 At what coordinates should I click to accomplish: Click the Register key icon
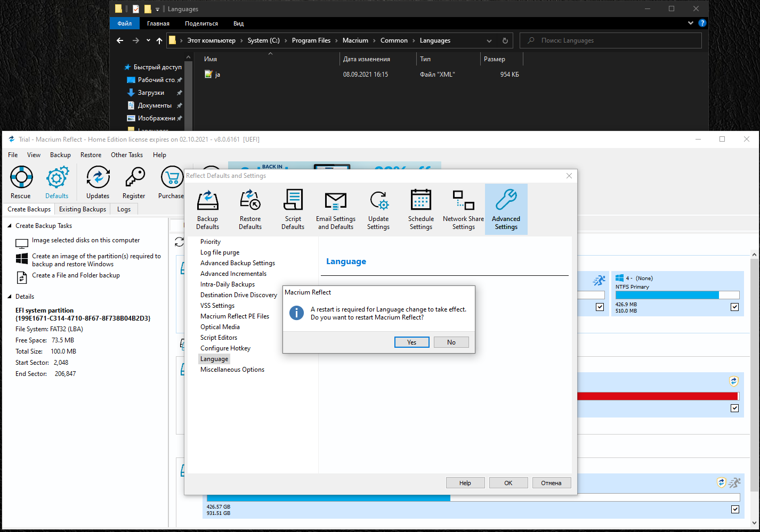[134, 178]
